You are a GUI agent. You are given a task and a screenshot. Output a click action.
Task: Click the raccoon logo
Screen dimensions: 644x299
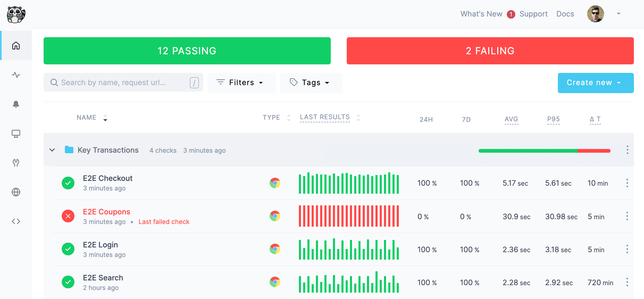[16, 14]
